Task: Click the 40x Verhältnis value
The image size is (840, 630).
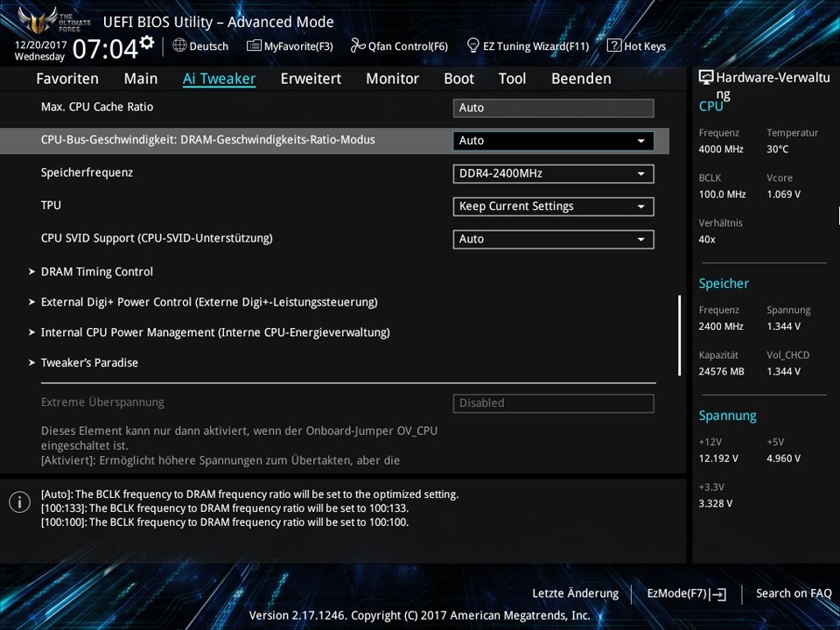Action: (x=707, y=240)
